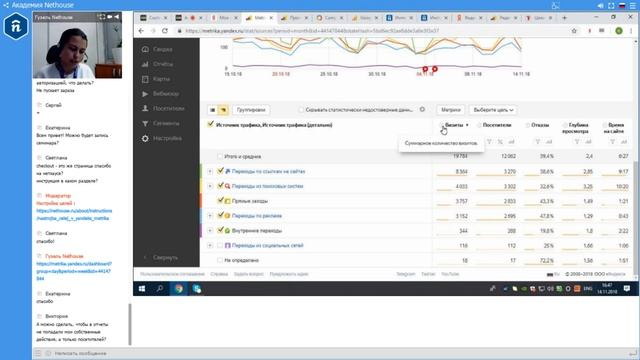This screenshot has height=360, width=640.
Task: Switch to the tree view icon
Action: 223,110
